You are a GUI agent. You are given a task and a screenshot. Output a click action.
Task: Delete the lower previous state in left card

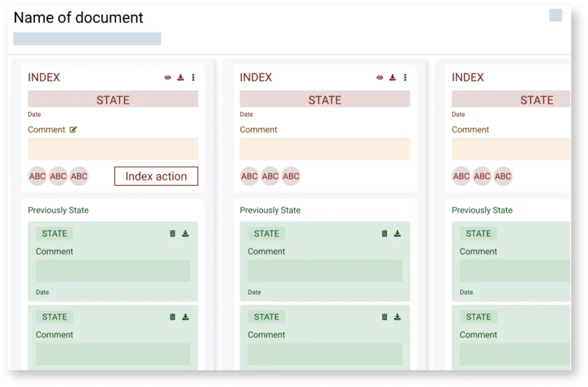(x=172, y=317)
